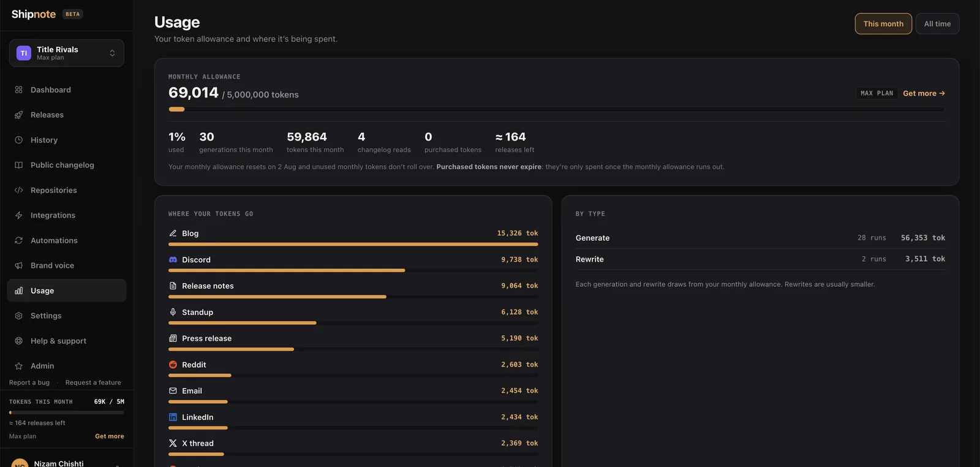
Task: Click the Settings gear icon
Action: (18, 316)
